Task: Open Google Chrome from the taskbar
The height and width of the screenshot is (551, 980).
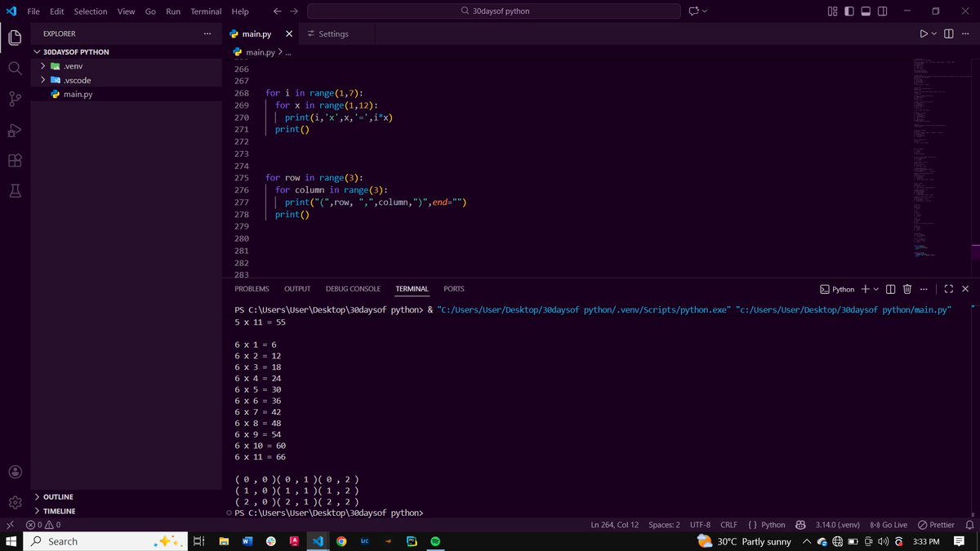Action: 341,541
